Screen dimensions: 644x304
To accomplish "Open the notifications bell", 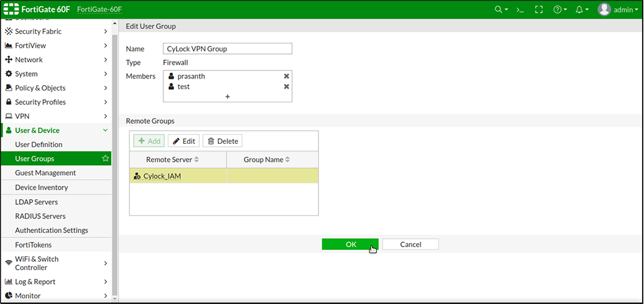I will pos(581,9).
